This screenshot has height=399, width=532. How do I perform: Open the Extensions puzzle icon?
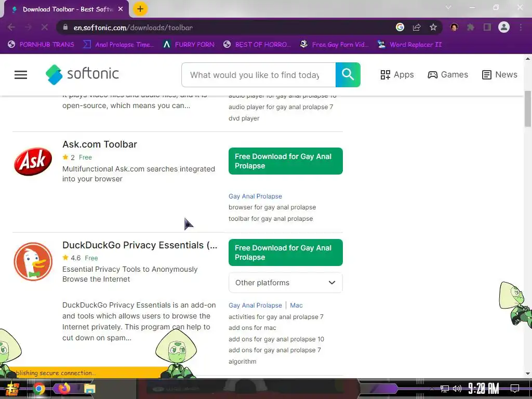pyautogui.click(x=471, y=27)
